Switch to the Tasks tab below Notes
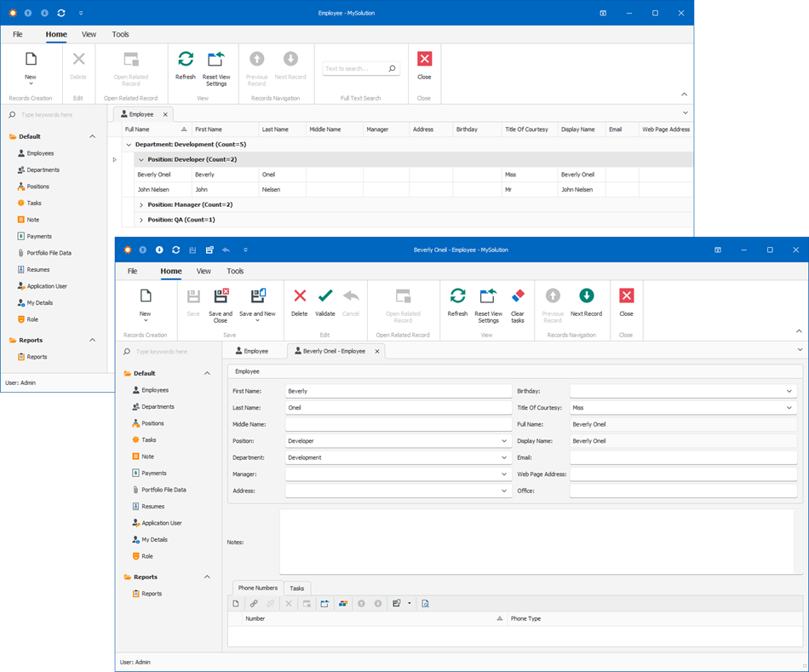This screenshot has width=809, height=672. 296,589
